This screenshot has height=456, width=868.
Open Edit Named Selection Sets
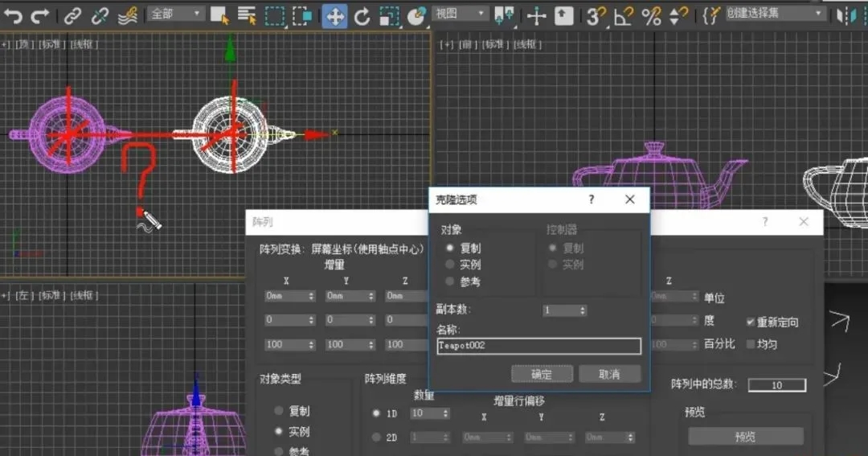(710, 15)
